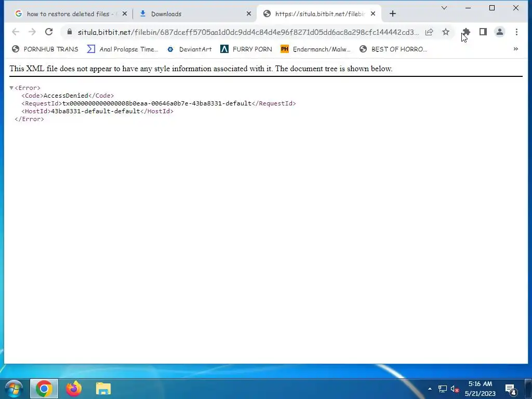Open the side panel icon
The image size is (532, 399).
click(483, 32)
